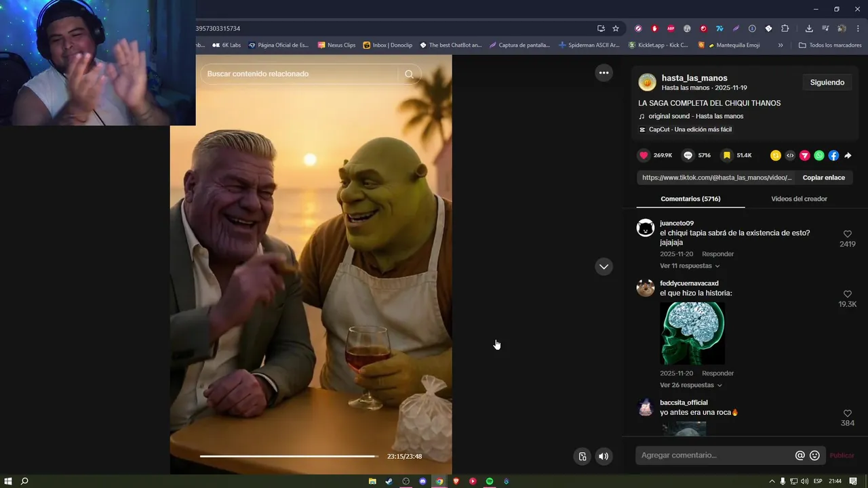Switch to Videos del creador tab
The image size is (868, 488).
[x=799, y=199]
